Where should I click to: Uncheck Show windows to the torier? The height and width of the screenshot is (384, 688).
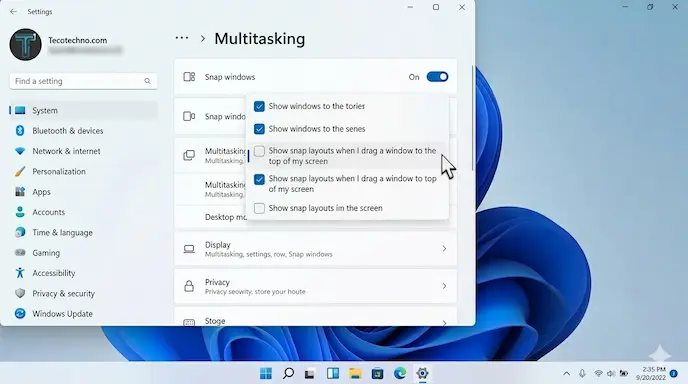tap(259, 106)
